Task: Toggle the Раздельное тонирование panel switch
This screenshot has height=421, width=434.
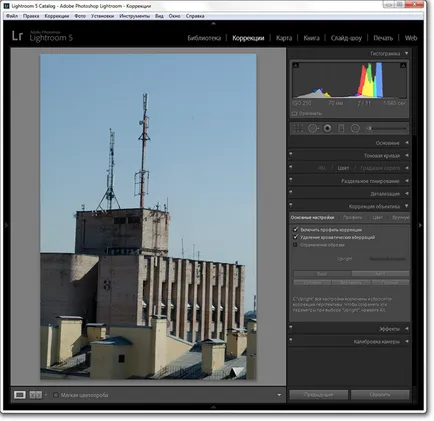Action: [291, 180]
